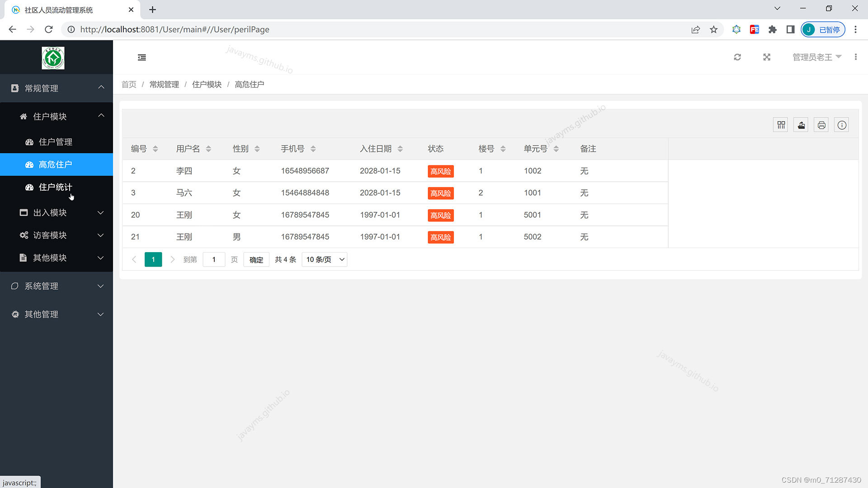
Task: Click the page number jump input field
Action: [214, 260]
